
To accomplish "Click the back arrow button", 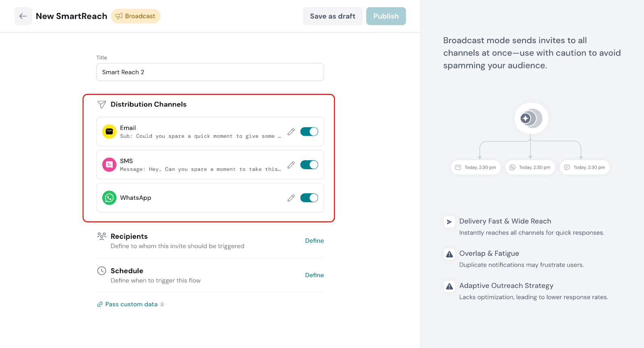I will coord(23,16).
